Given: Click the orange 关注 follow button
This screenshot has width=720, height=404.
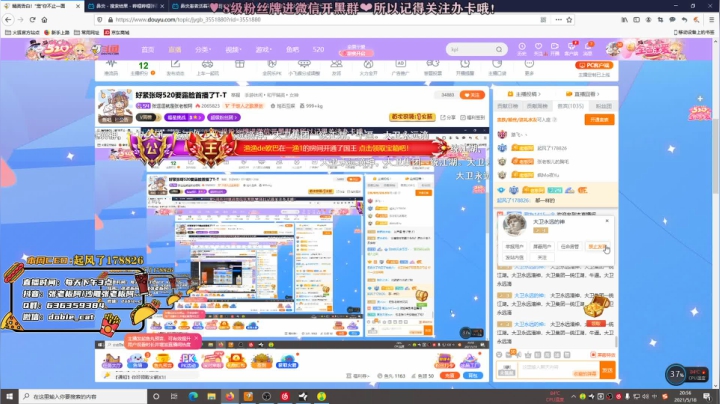Looking at the screenshot, I should (x=472, y=95).
